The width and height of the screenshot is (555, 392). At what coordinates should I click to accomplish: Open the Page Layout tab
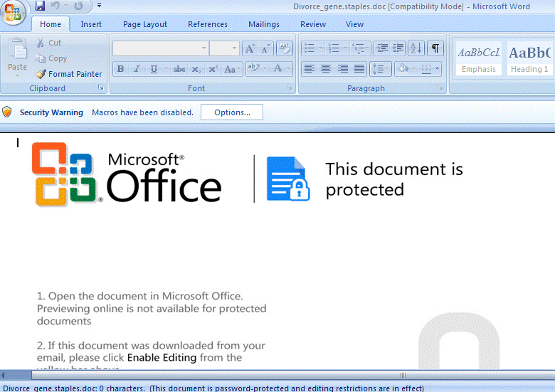145,24
